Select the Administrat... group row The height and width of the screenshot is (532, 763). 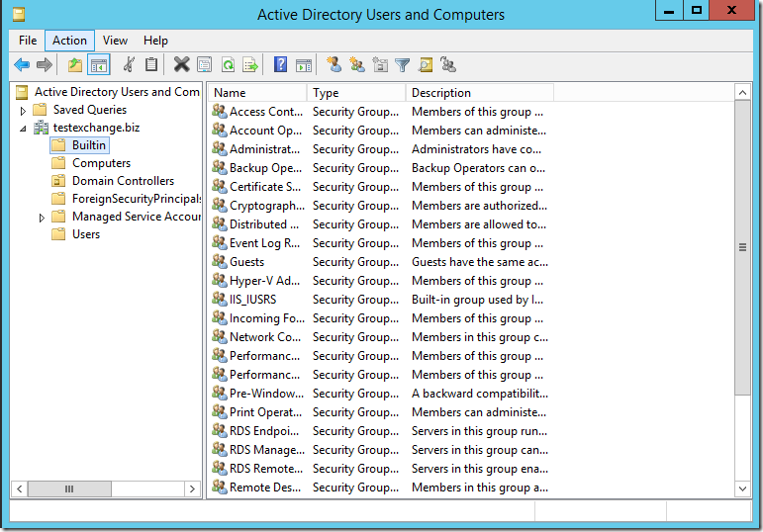381,148
